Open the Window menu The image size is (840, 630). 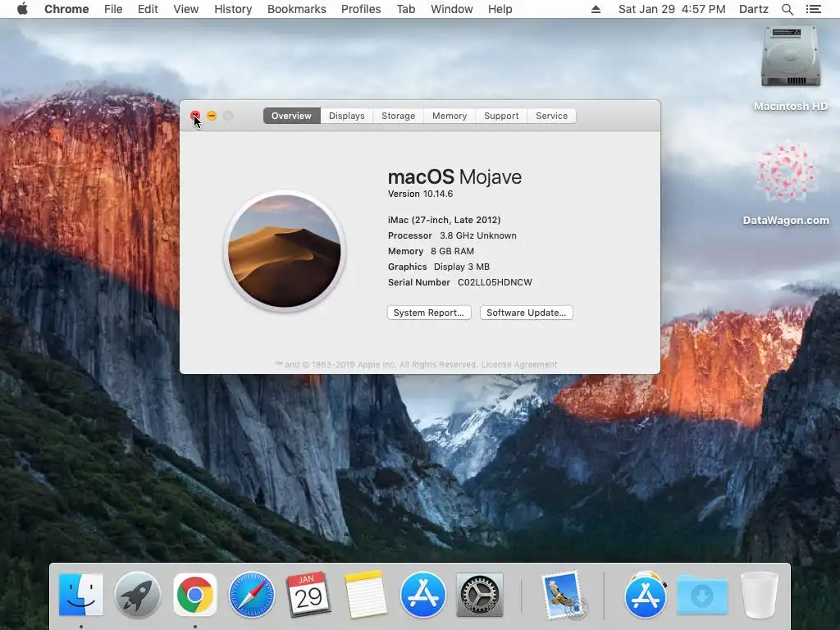click(x=452, y=9)
